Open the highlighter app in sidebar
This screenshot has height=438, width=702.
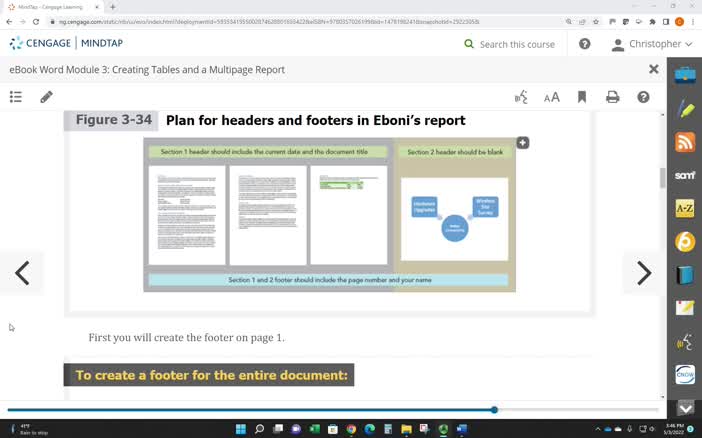tap(685, 109)
